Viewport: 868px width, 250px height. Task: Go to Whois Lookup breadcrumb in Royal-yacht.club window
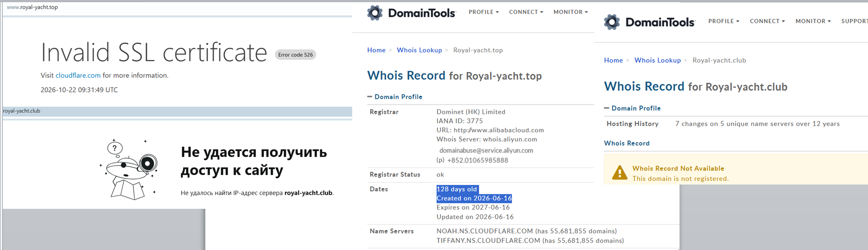(658, 60)
